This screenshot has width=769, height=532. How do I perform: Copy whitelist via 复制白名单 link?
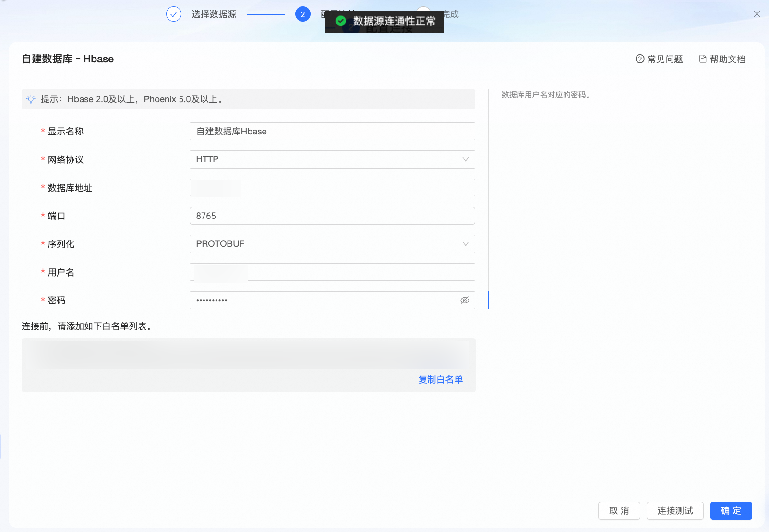[440, 380]
